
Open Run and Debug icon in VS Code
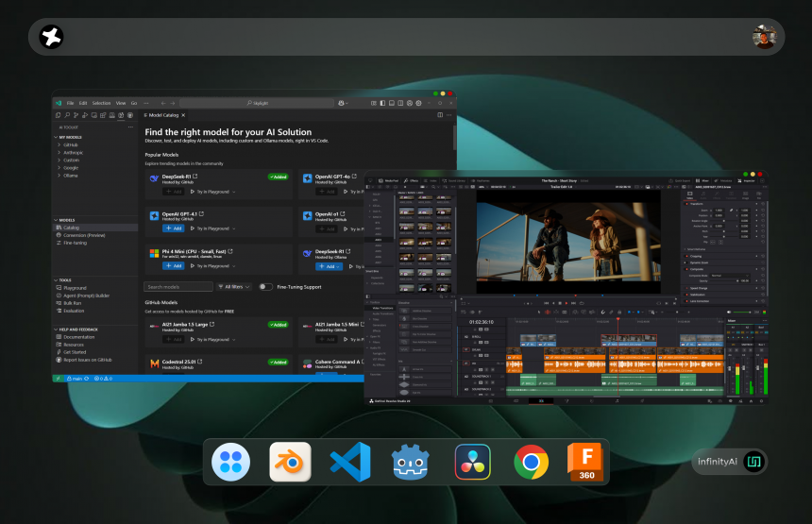[x=85, y=115]
